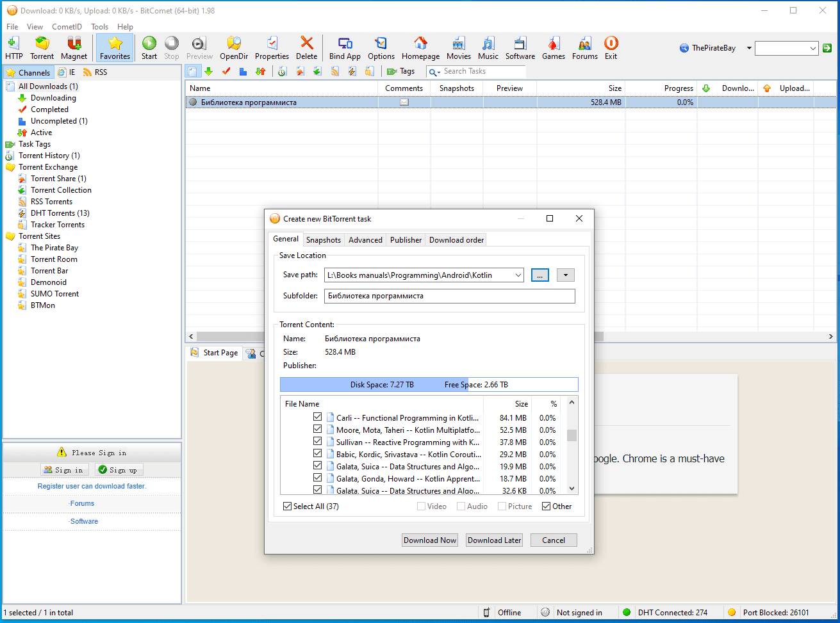Click the blue Uncompleted filter icon above the task list
The image size is (840, 623).
click(243, 71)
